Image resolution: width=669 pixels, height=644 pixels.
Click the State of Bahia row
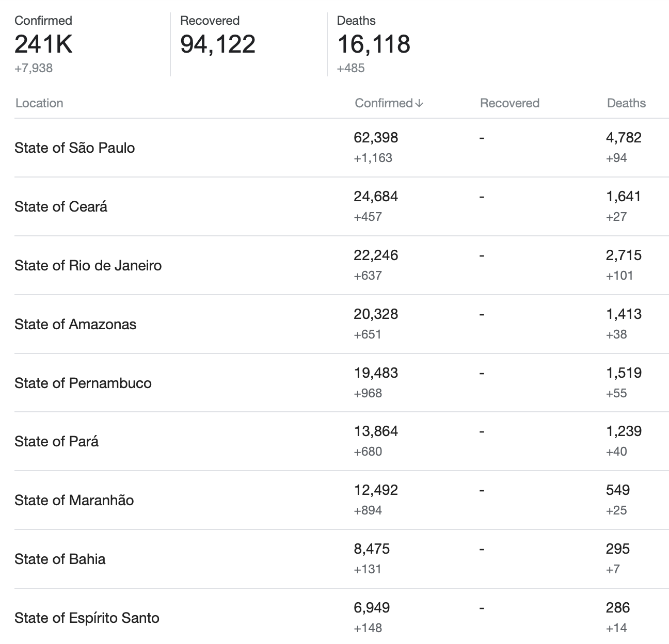point(60,559)
